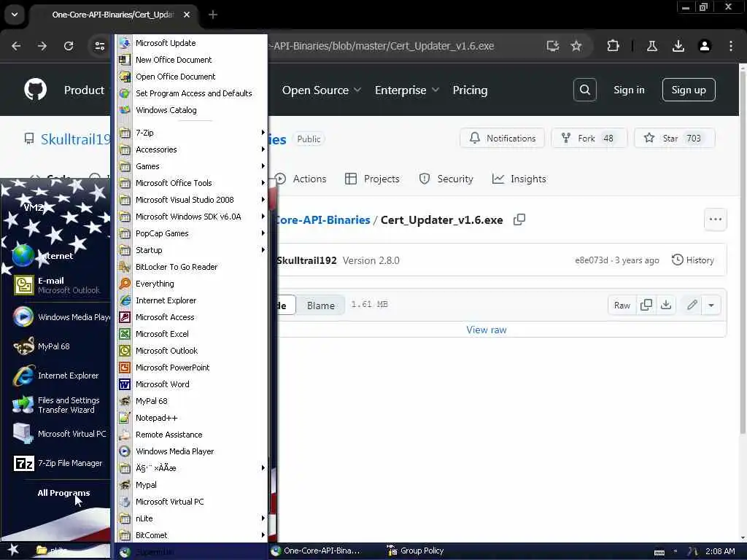Click the Microsoft Excel icon
This screenshot has height=560, width=747.
coord(125,334)
